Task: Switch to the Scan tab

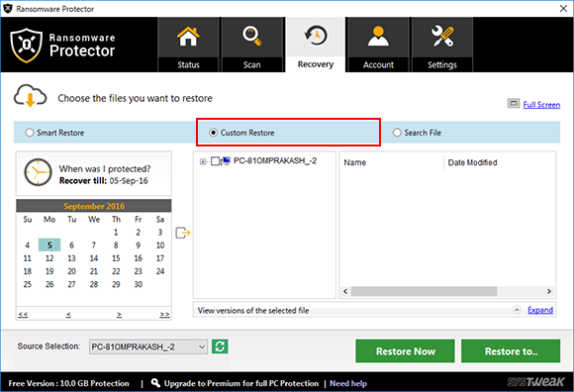Action: pos(251,45)
